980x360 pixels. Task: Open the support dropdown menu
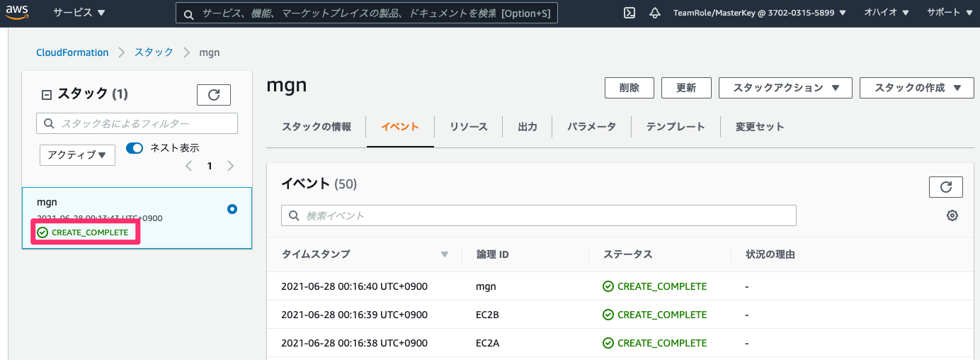(950, 13)
